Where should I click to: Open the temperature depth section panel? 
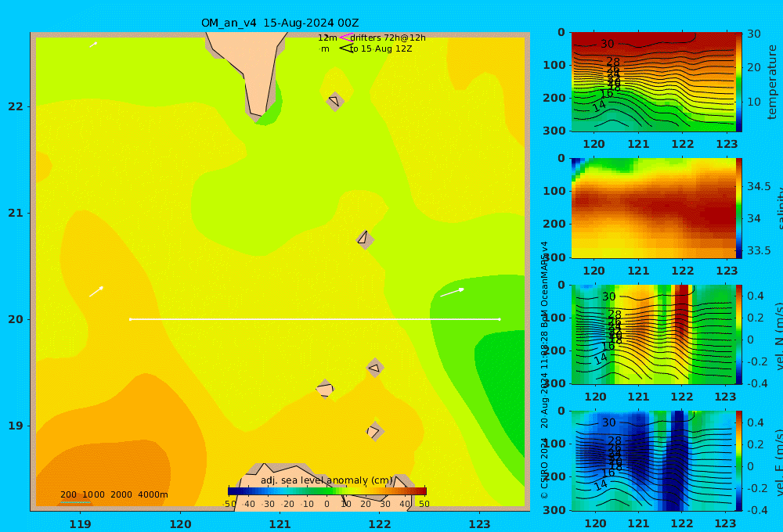654,82
